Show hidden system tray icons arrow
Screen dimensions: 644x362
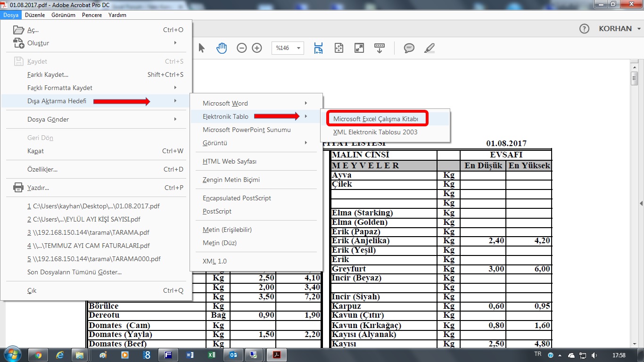pos(560,355)
